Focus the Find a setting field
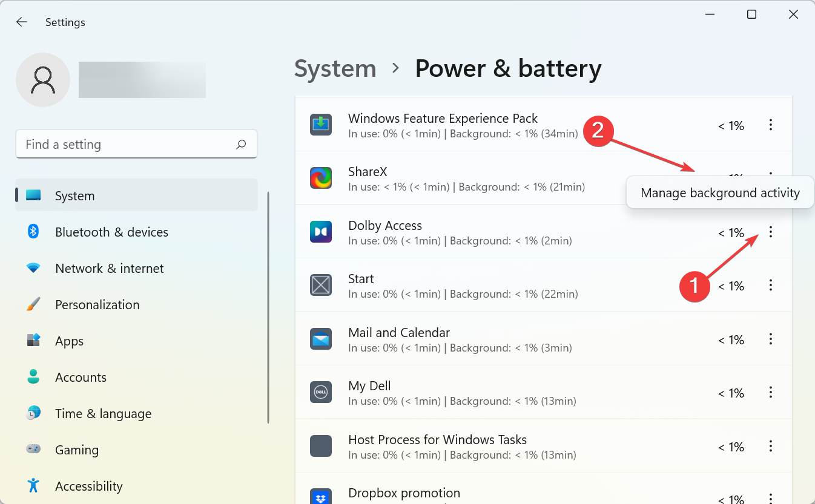The image size is (815, 504). tap(136, 145)
